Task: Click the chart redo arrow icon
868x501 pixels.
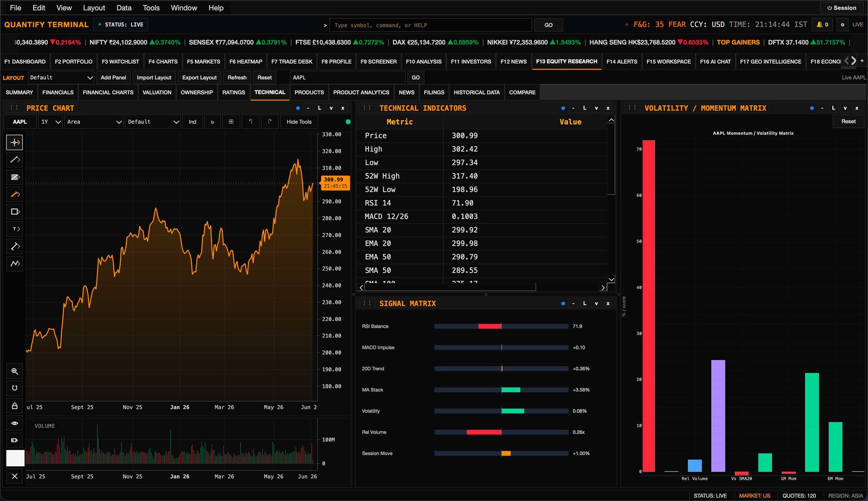Action: [270, 122]
